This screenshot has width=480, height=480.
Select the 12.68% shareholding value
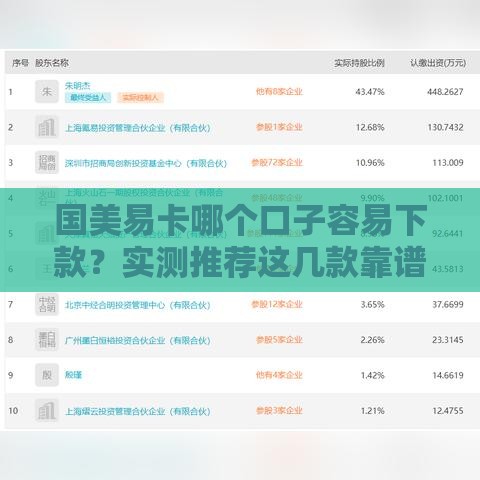370,127
